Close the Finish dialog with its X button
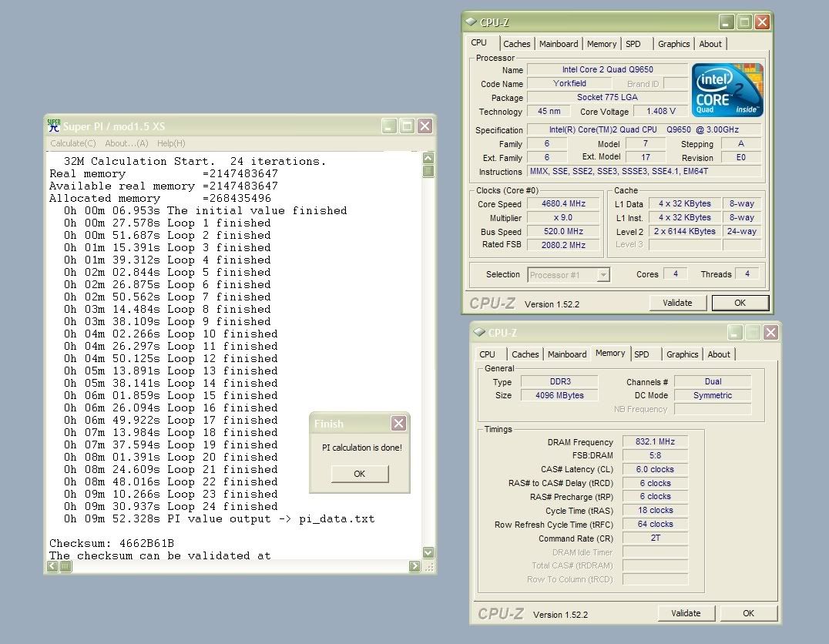Viewport: 829px width, 644px height. click(x=398, y=423)
